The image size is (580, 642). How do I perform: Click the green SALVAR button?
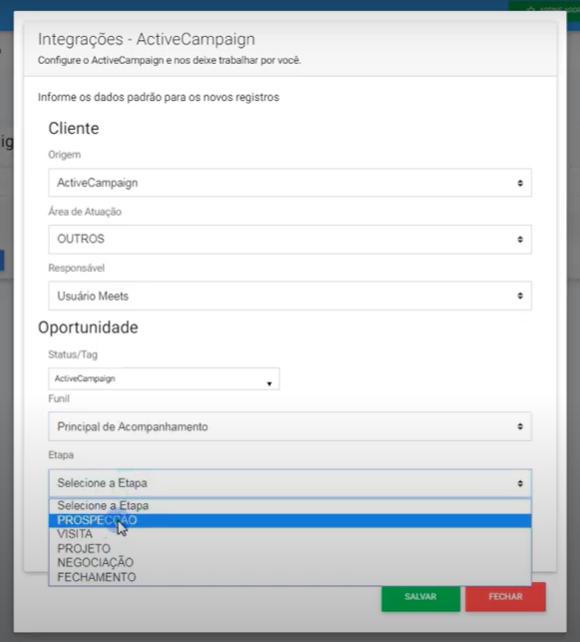coord(420,597)
